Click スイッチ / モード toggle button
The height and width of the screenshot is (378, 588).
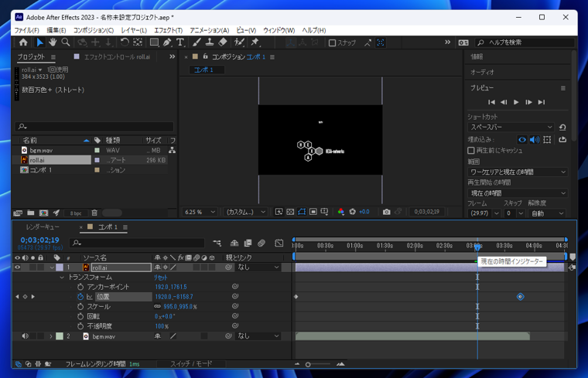click(x=191, y=364)
